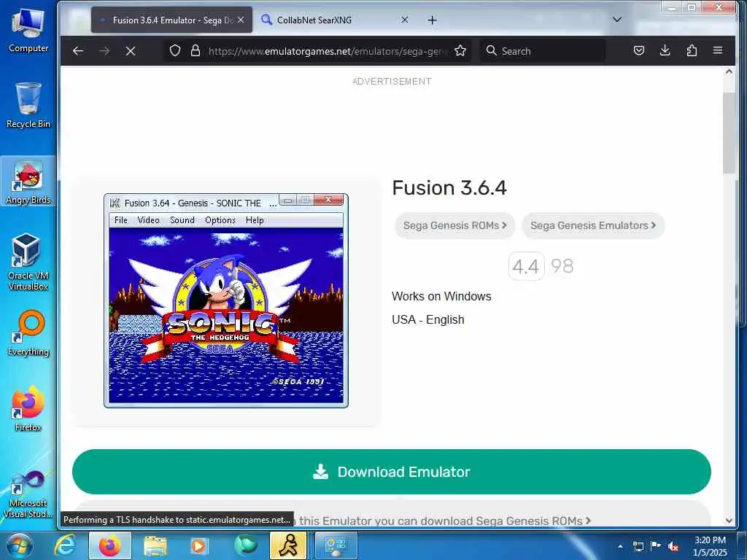Open the Windows Start menu orb
Screen dimensions: 747x560
pos(19,545)
